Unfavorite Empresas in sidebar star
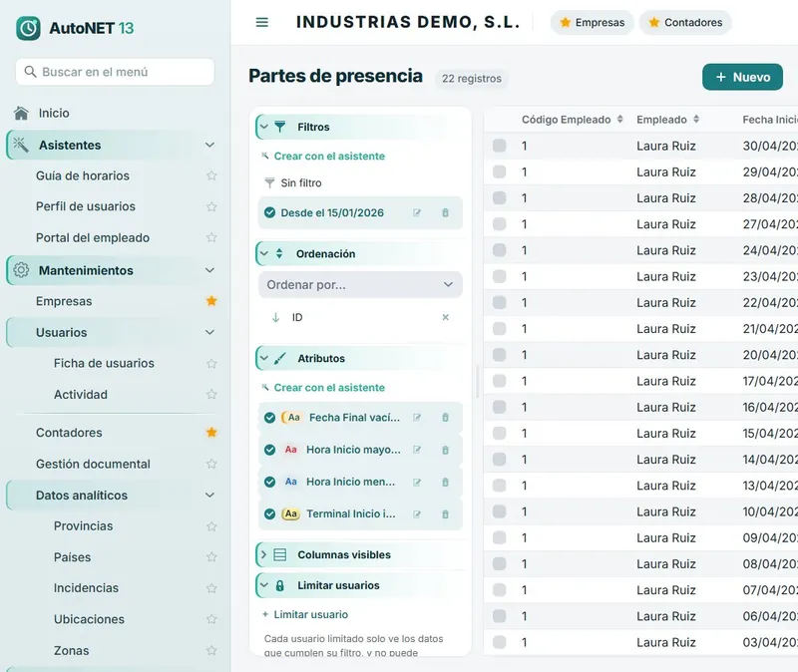This screenshot has width=798, height=672. (211, 301)
